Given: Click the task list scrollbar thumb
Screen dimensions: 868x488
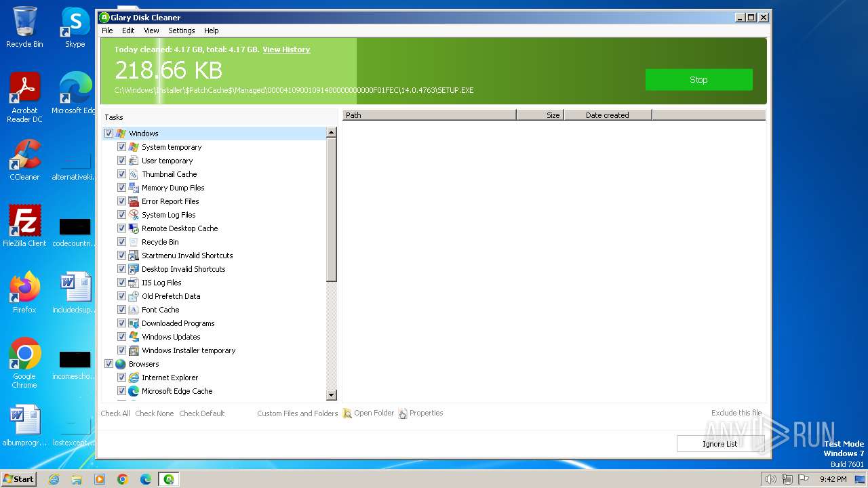Looking at the screenshot, I should pyautogui.click(x=332, y=210).
